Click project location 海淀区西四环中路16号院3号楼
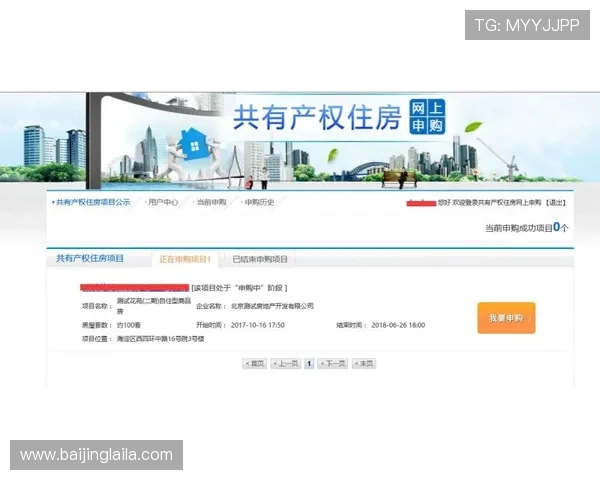Viewport: 600px width, 480px height. [160, 339]
